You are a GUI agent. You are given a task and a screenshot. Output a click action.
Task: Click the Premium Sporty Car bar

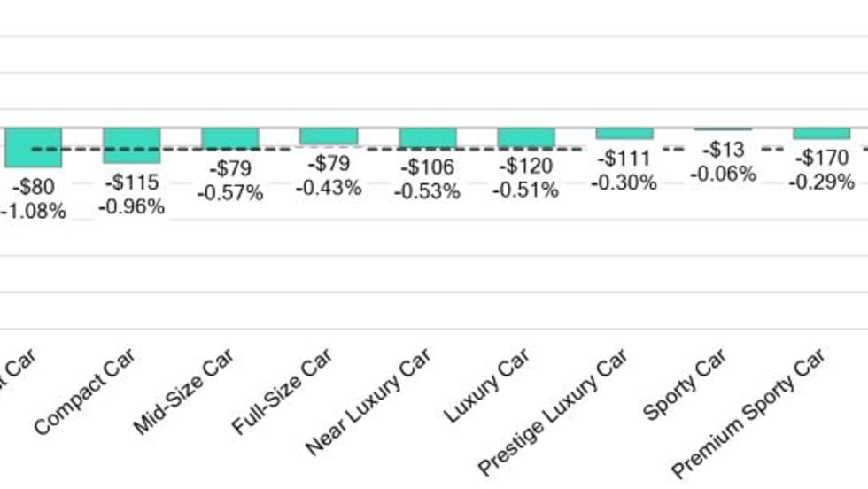click(821, 134)
